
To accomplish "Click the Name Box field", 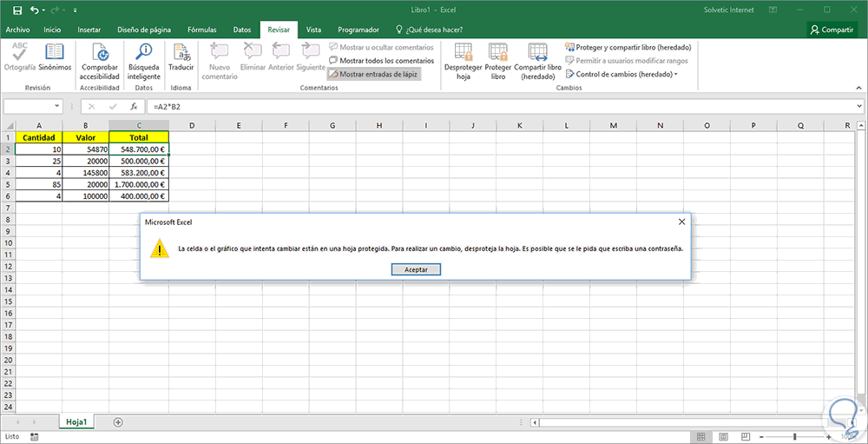I will 29,106.
